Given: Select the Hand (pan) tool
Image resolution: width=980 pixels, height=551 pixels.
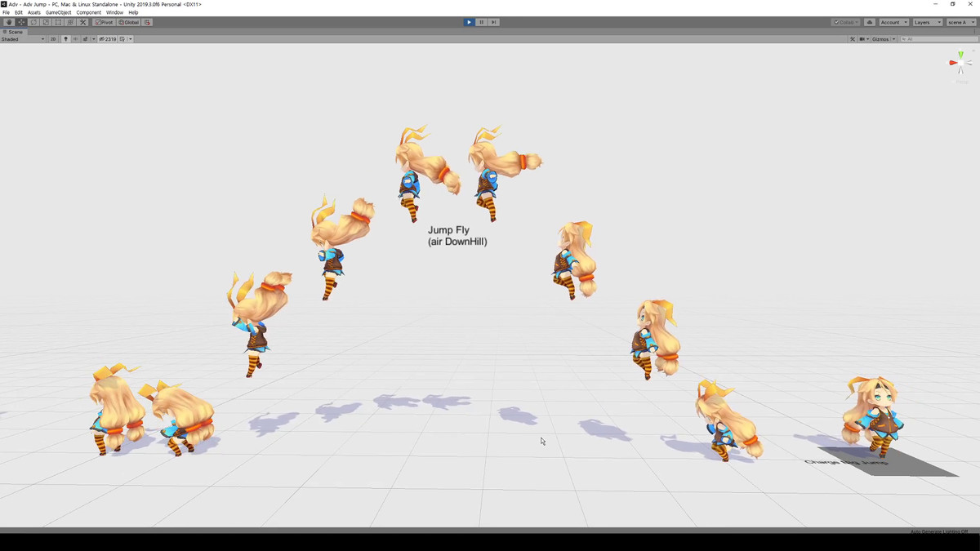Looking at the screenshot, I should (8, 22).
